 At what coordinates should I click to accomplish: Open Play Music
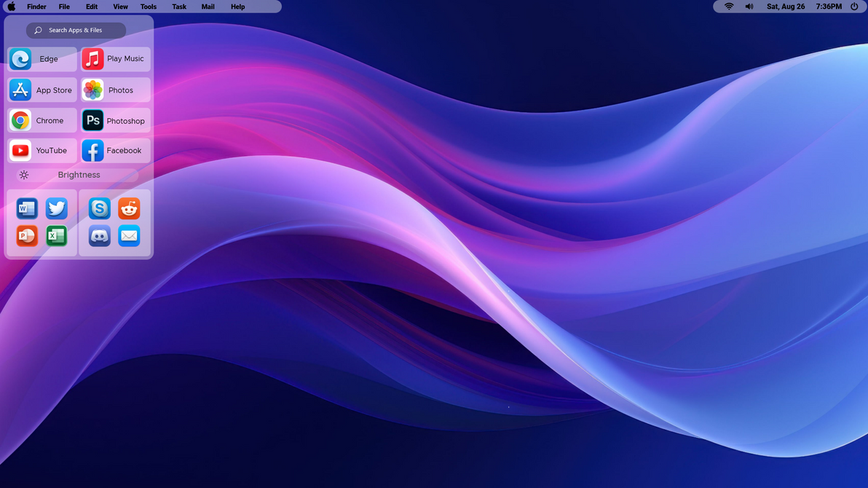coord(115,59)
